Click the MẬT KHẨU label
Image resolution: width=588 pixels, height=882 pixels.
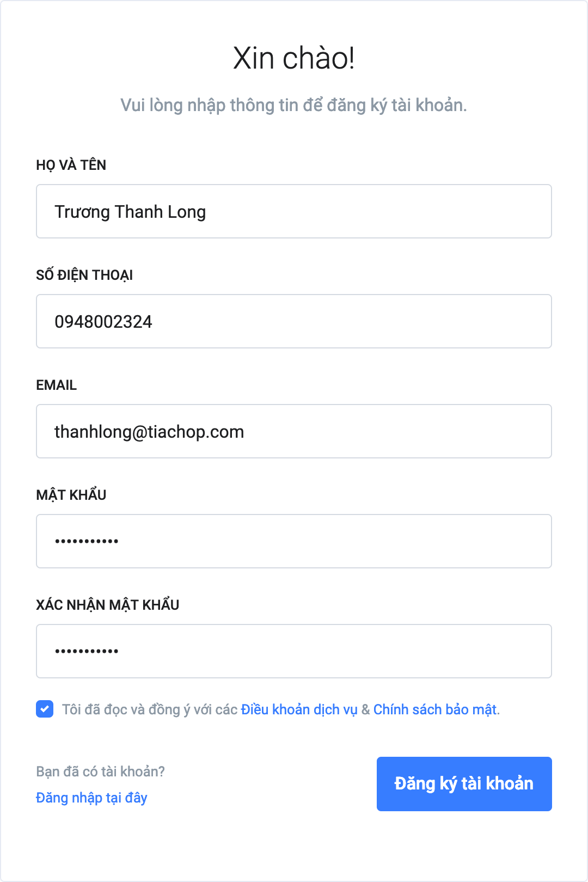(71, 495)
